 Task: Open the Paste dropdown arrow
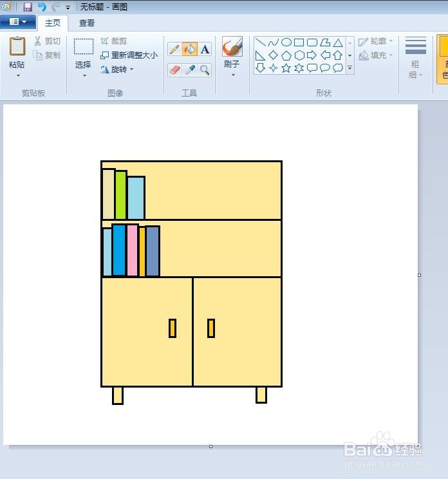coord(18,76)
